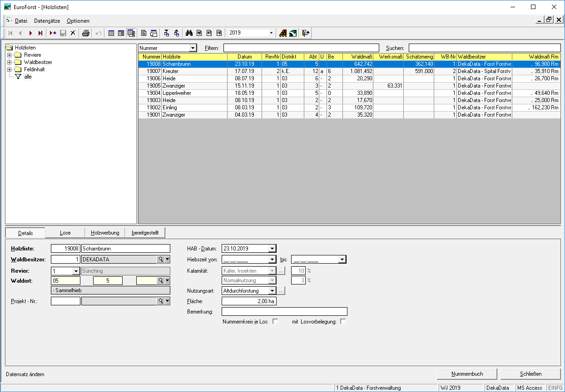Expand the Feldinhalt tree node
The width and height of the screenshot is (565, 392).
10,69
